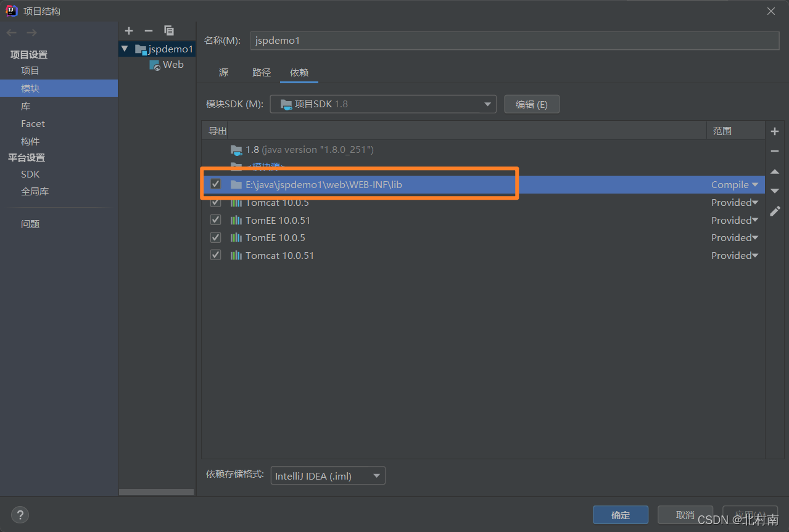
Task: Click the back navigation arrow
Action: tap(12, 32)
